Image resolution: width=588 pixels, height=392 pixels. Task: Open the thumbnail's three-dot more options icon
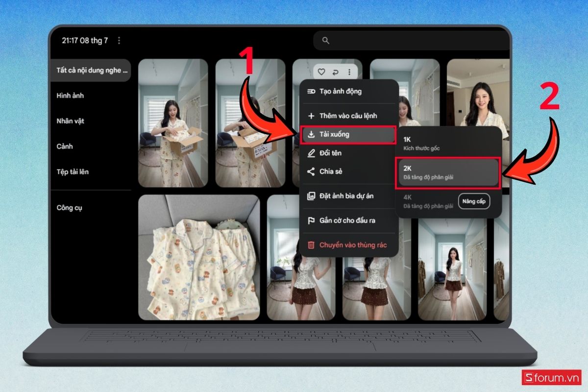pos(349,72)
